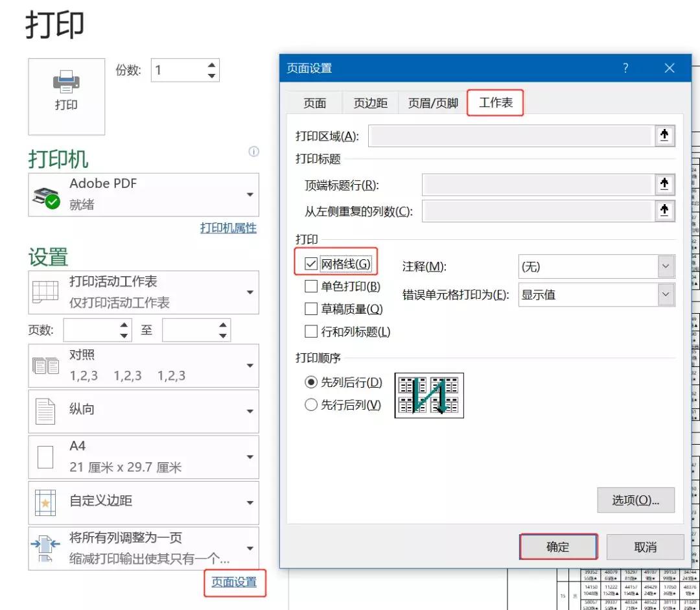Click the worksheet icon beside 打印活动工作表
The width and height of the screenshot is (700, 610).
point(46,292)
